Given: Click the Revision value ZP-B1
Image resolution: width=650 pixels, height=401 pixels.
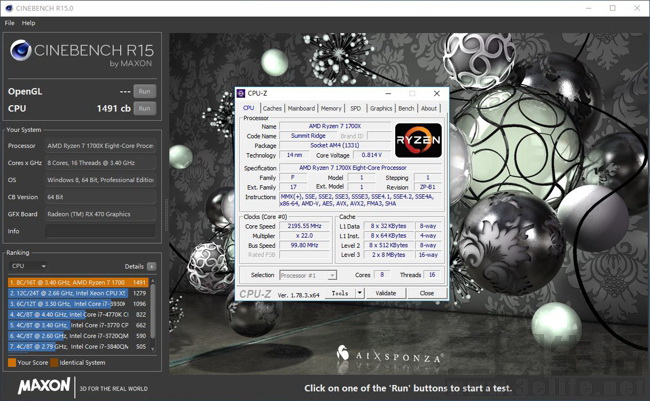Looking at the screenshot, I should click(x=428, y=187).
